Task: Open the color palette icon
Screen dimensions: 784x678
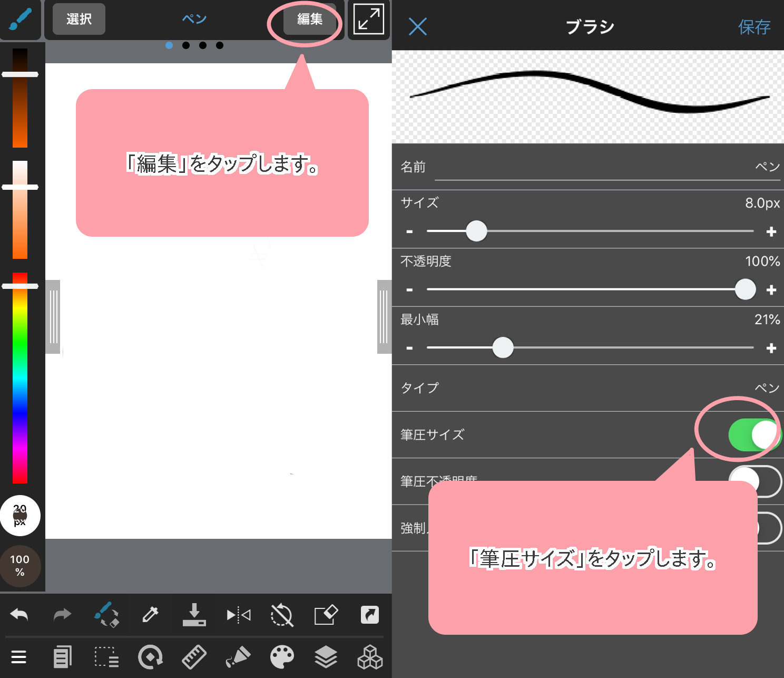Action: (282, 657)
